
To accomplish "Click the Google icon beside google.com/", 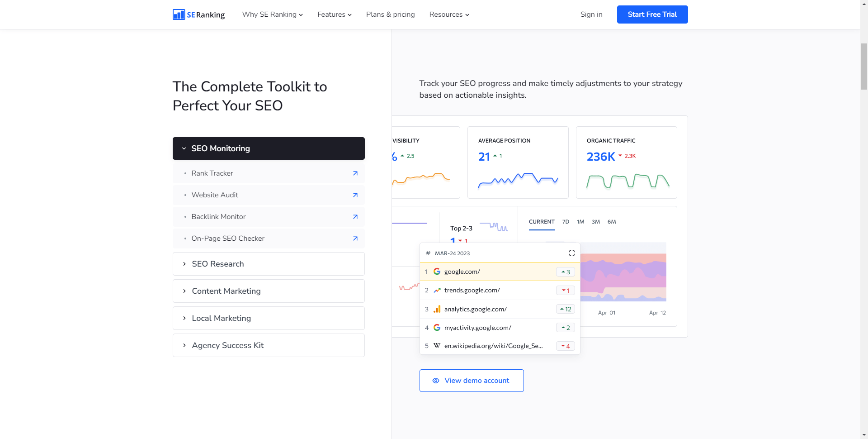I will point(437,272).
